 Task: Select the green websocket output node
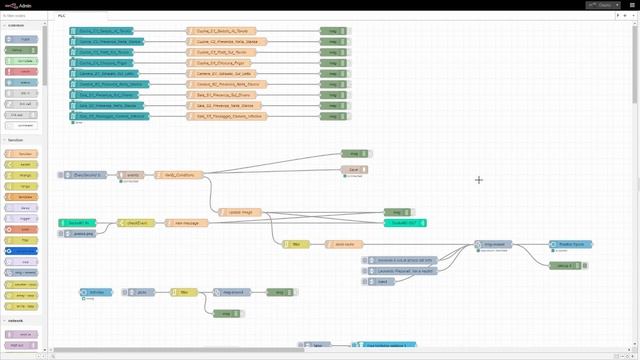pos(405,223)
